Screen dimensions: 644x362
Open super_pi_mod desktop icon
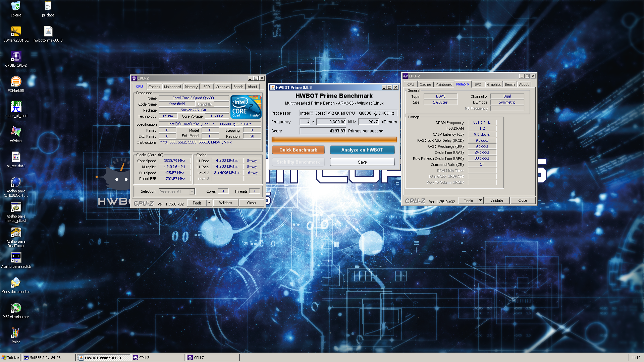(16, 107)
